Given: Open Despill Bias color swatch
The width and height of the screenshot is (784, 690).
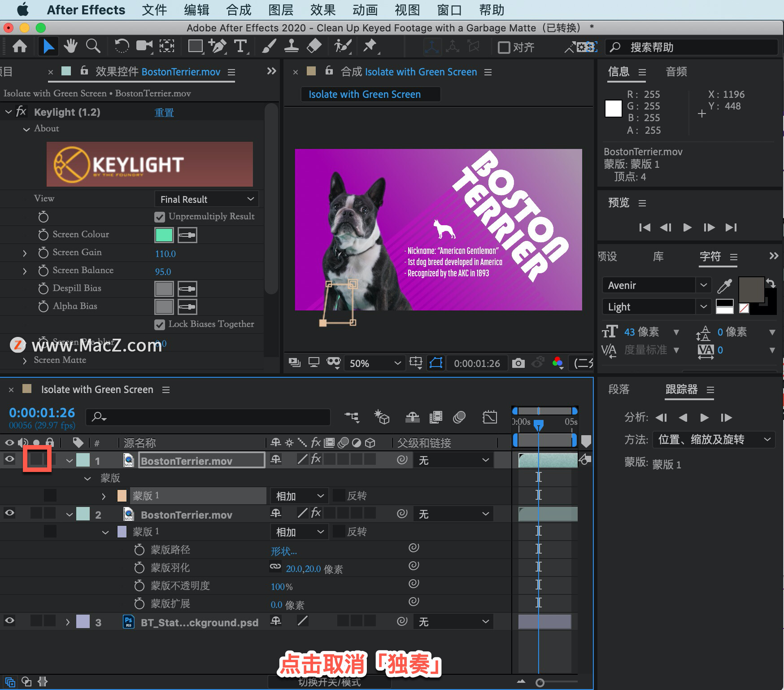Looking at the screenshot, I should pyautogui.click(x=164, y=289).
